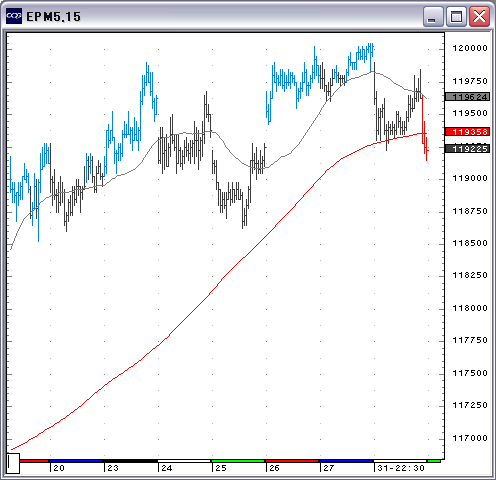The width and height of the screenshot is (496, 480).
Task: Click the 117000 price scale label
Action: coord(470,438)
